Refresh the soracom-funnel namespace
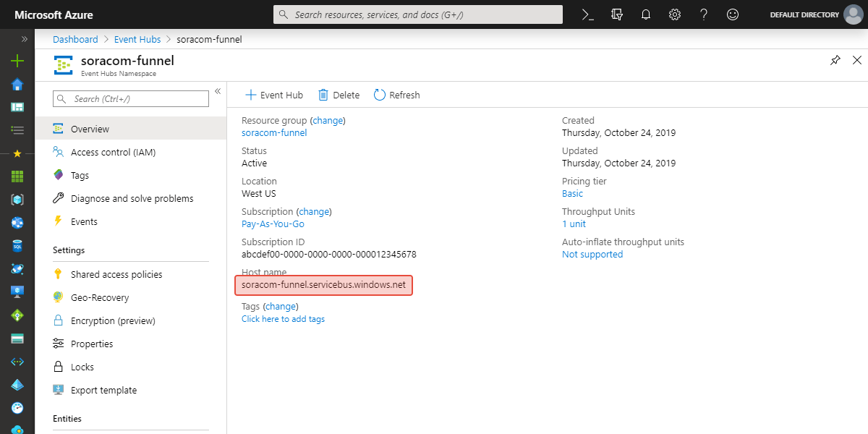Image resolution: width=868 pixels, height=434 pixels. click(x=396, y=95)
